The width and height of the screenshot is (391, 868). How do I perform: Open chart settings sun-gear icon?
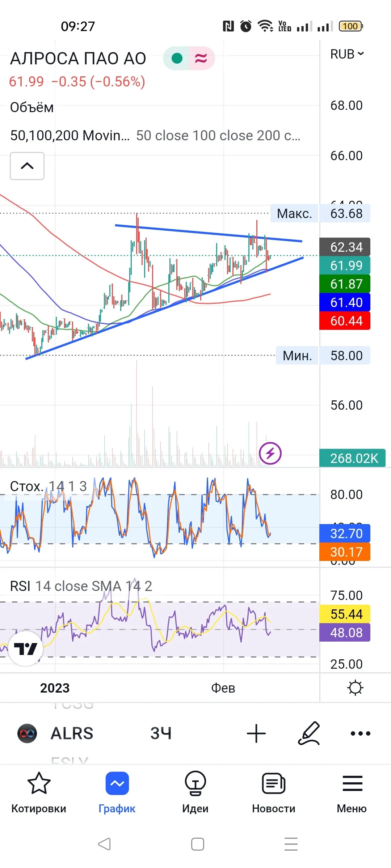click(355, 688)
